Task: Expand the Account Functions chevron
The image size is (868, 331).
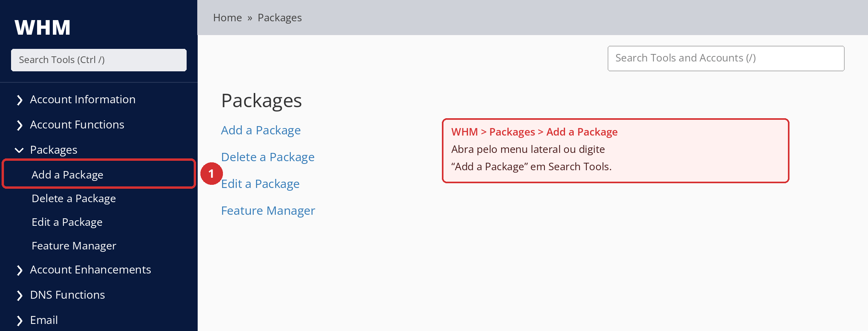Action: [x=19, y=125]
